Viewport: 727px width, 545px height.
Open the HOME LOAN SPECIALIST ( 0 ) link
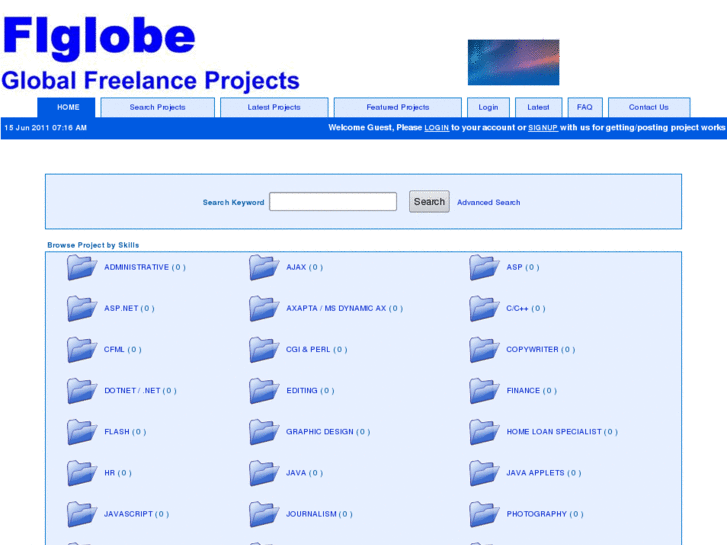(x=562, y=432)
